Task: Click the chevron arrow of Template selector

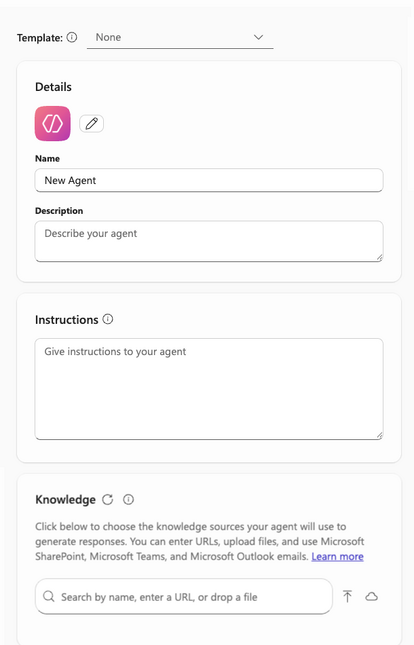Action: click(x=258, y=37)
